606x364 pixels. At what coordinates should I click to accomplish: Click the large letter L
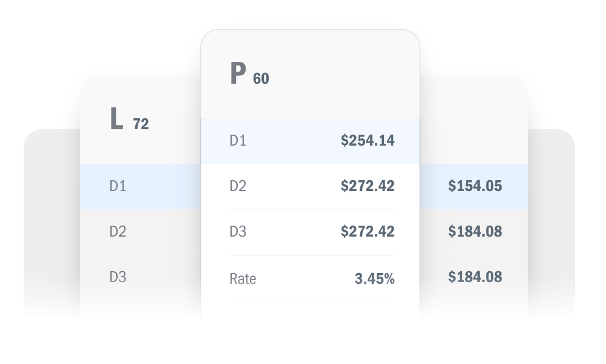coord(116,119)
